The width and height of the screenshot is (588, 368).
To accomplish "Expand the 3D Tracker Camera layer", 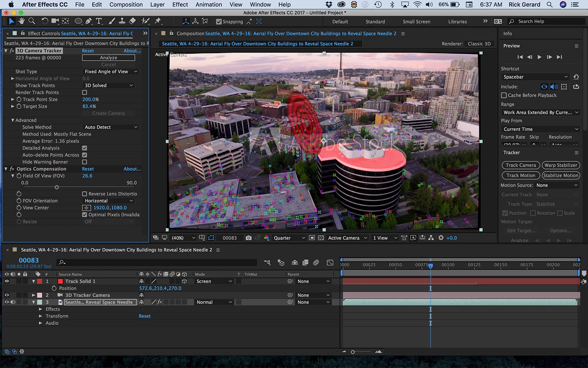I will (x=33, y=295).
